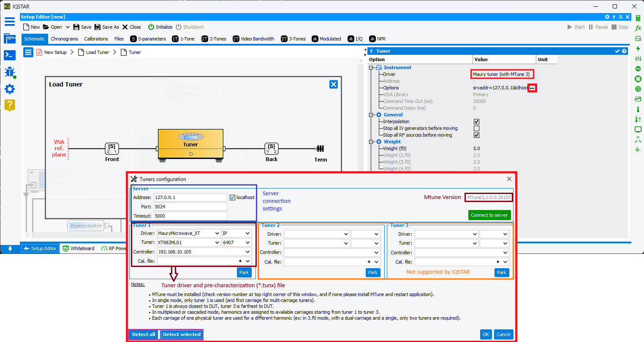Select the Load Tuner breadcrumb

[x=93, y=52]
